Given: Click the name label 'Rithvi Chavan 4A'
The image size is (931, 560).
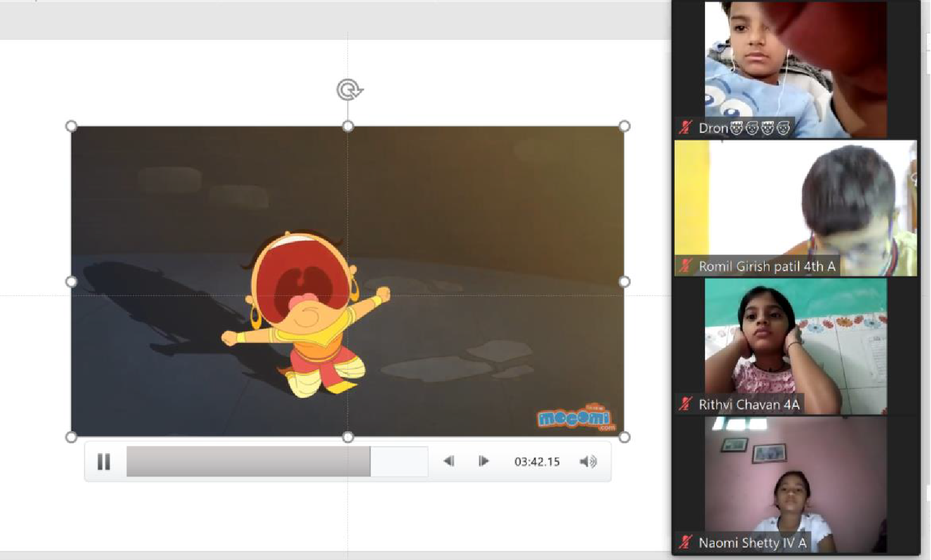Looking at the screenshot, I should 749,405.
